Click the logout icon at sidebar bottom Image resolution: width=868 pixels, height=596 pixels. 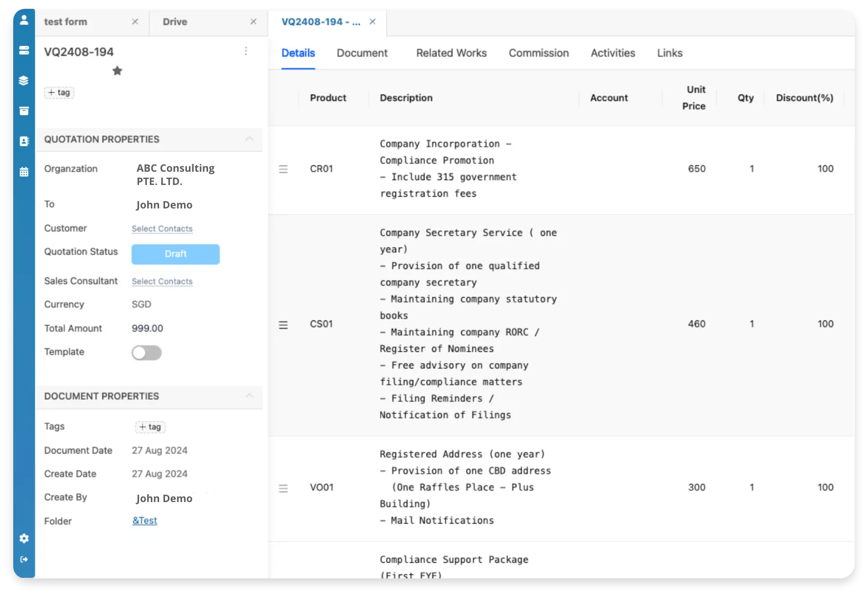24,559
